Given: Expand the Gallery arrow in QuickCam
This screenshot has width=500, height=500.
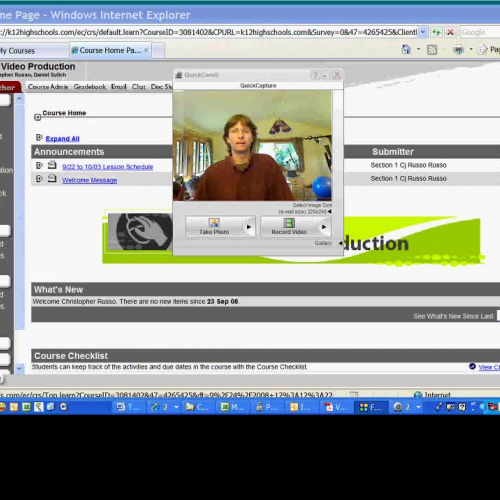Looking at the screenshot, I should (x=340, y=243).
